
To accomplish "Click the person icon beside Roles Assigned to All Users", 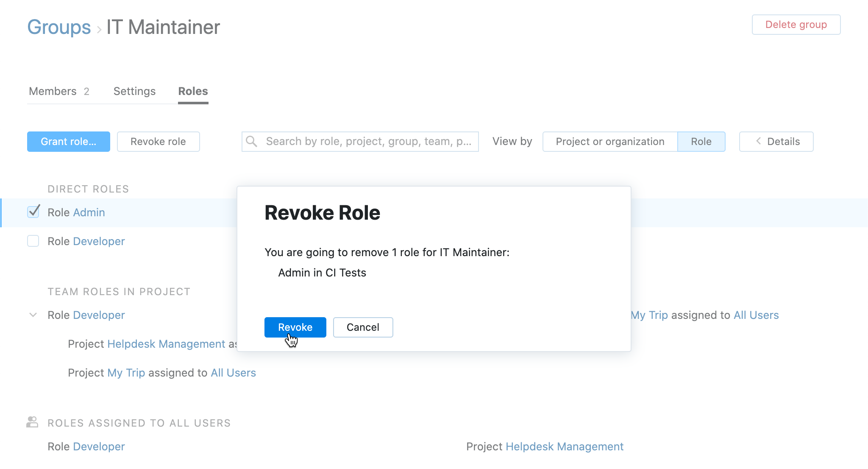I will point(33,422).
